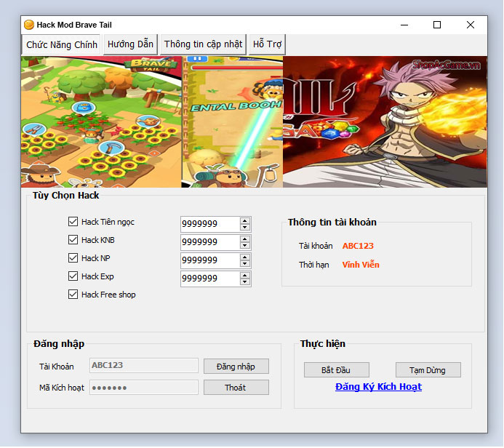Start hacking with Bắt Đầu button

pyautogui.click(x=337, y=370)
